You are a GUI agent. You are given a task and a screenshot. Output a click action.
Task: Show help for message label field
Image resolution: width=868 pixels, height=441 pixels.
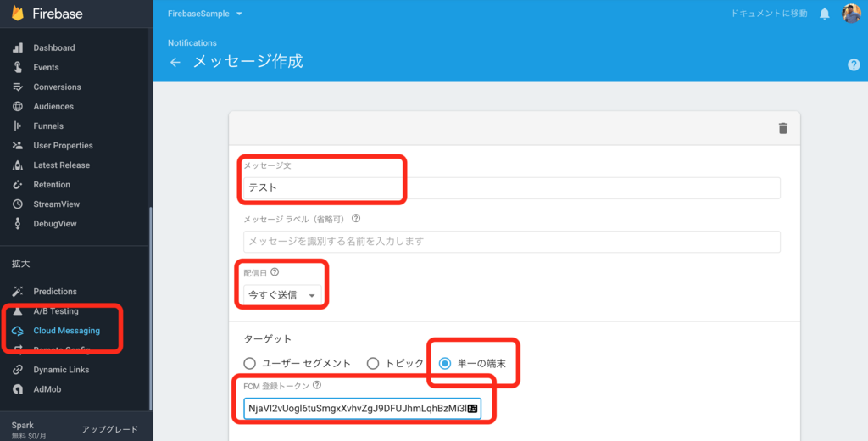pos(356,218)
